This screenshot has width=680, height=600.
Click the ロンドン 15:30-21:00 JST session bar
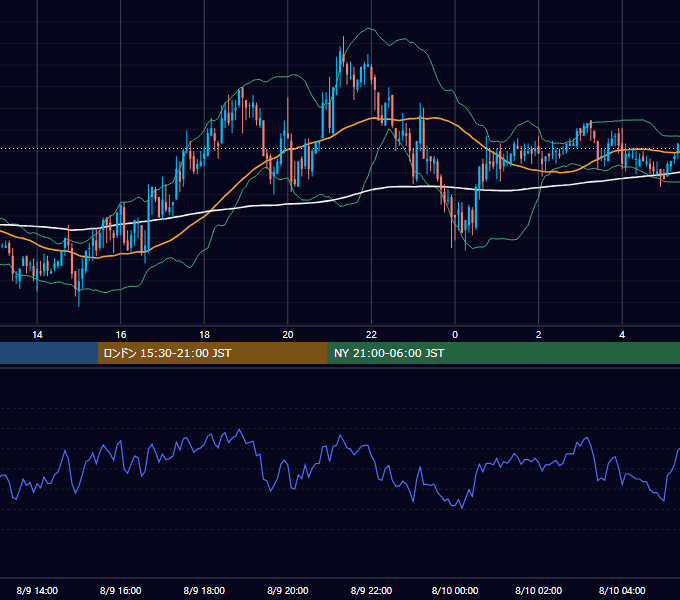pyautogui.click(x=212, y=353)
